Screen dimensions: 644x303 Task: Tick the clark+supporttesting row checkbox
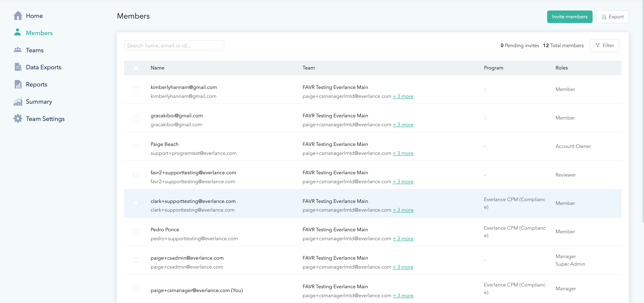[136, 203]
